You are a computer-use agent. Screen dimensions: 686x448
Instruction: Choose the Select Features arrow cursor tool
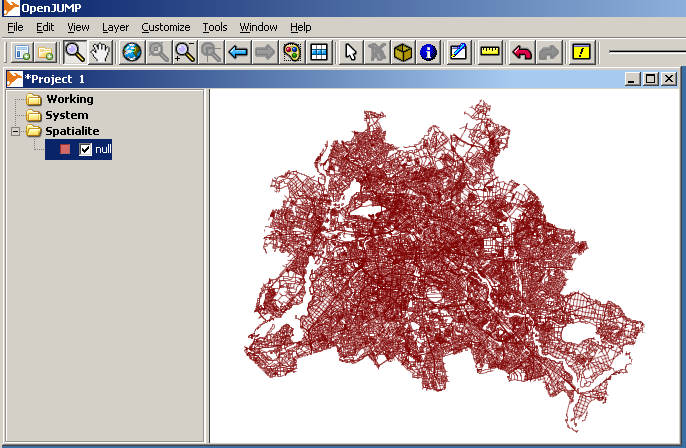(x=350, y=52)
